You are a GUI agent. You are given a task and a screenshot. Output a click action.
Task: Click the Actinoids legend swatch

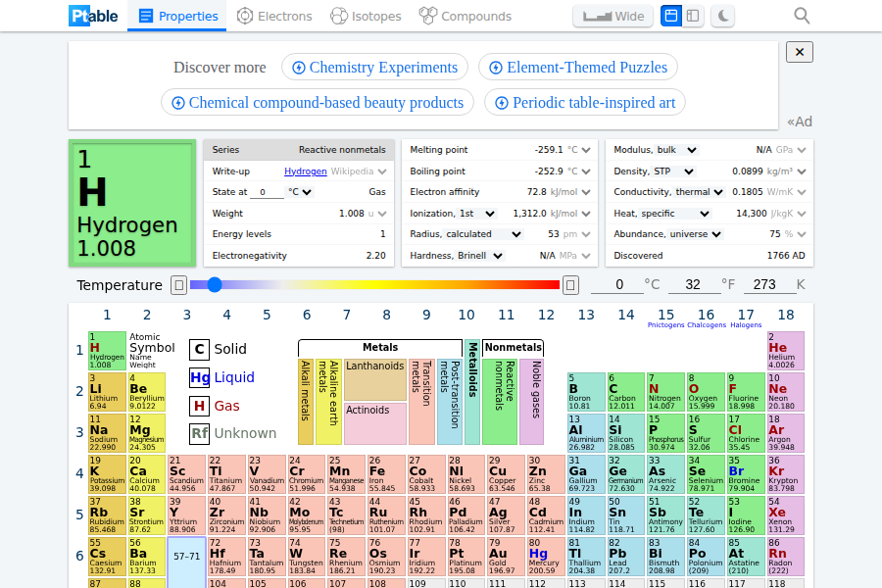pyautogui.click(x=375, y=423)
